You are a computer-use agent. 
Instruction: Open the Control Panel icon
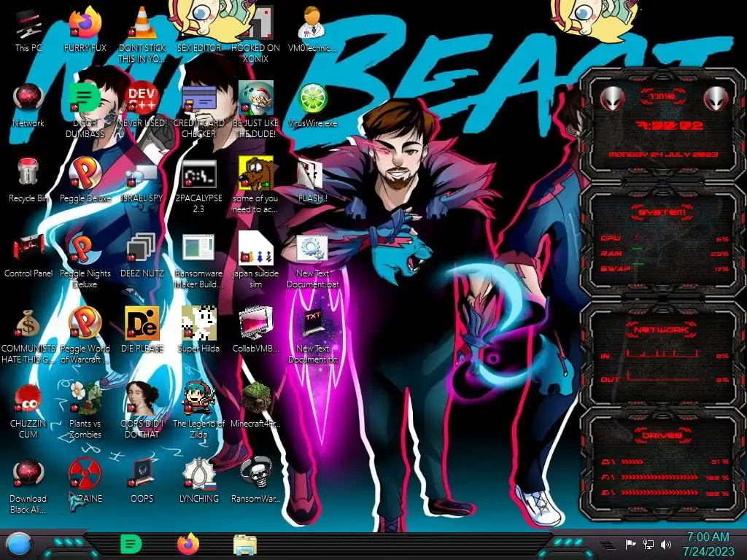[x=28, y=256]
